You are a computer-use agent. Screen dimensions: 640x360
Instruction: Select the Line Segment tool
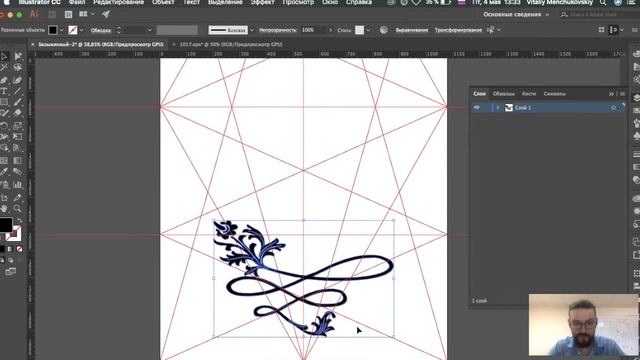pyautogui.click(x=18, y=91)
